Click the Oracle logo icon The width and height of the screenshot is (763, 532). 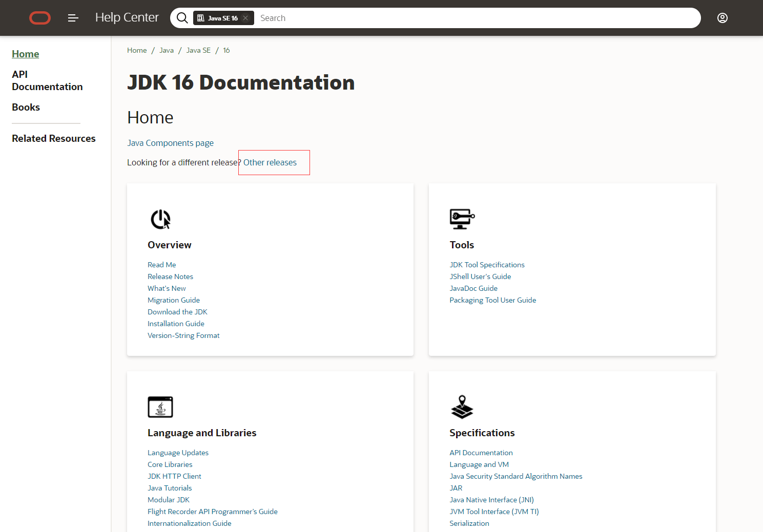coord(40,18)
